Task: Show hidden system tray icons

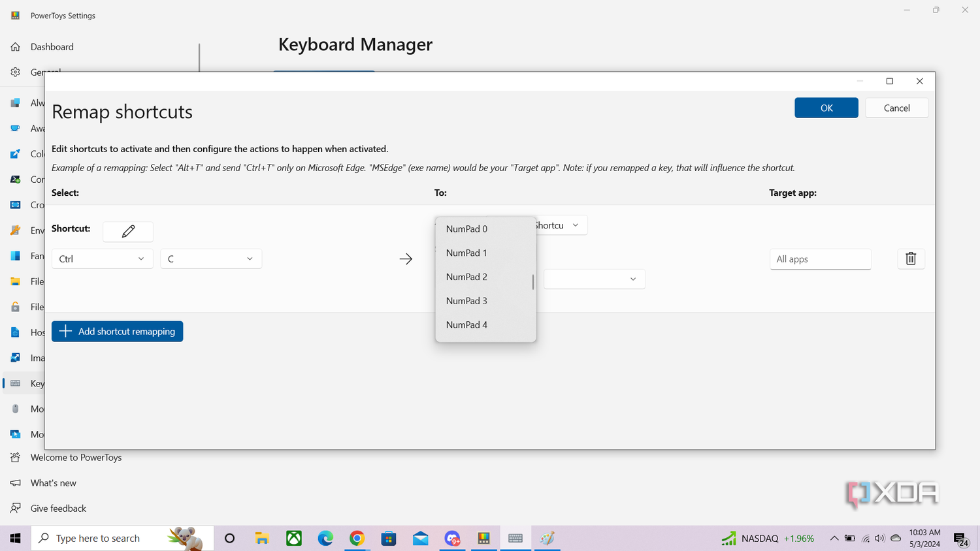Action: point(834,539)
